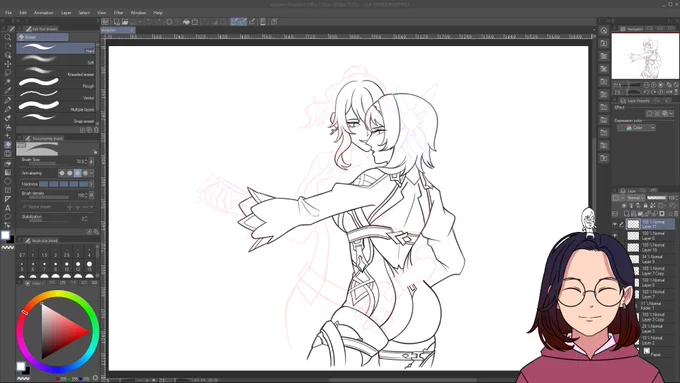Select no anti-aliasing option

coord(62,173)
